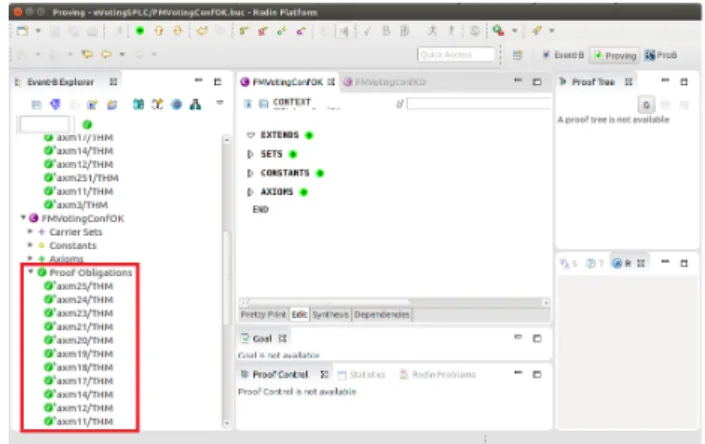Viewport: 705px width, 444px height.
Task: Switch to the FMVotingConfKO editor tab
Action: point(385,82)
